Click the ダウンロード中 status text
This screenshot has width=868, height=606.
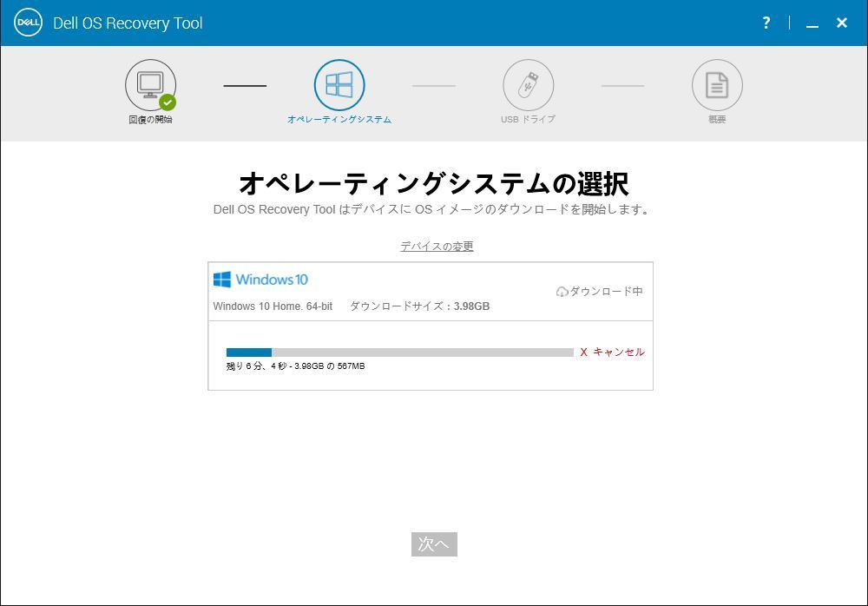pos(606,292)
